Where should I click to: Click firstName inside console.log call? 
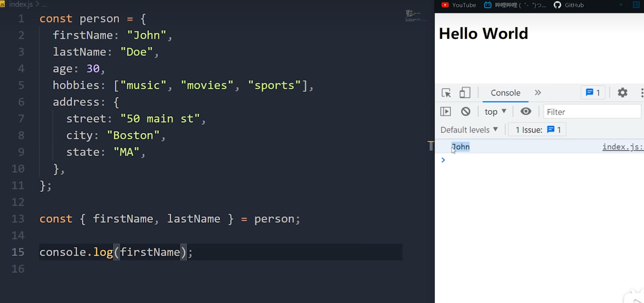(150, 252)
